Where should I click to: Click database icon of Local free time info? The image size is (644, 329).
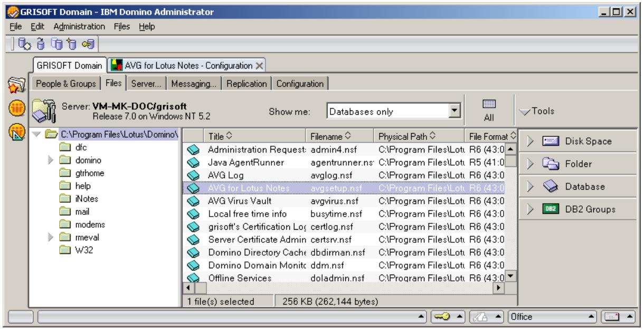tap(193, 213)
